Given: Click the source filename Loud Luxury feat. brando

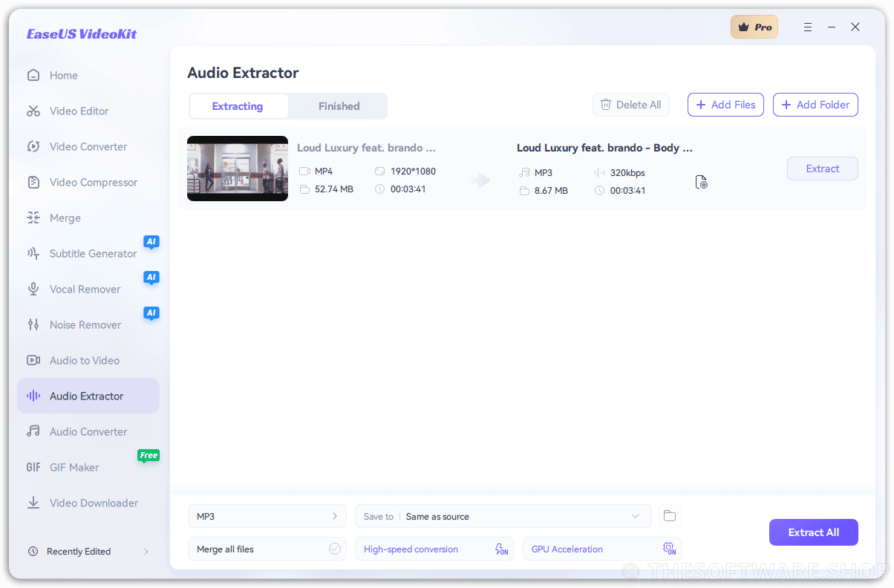Looking at the screenshot, I should (x=366, y=148).
